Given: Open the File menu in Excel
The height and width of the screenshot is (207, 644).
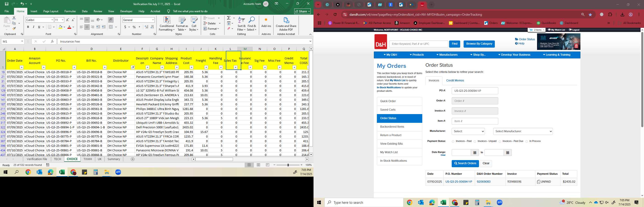Looking at the screenshot, I should (7, 11).
